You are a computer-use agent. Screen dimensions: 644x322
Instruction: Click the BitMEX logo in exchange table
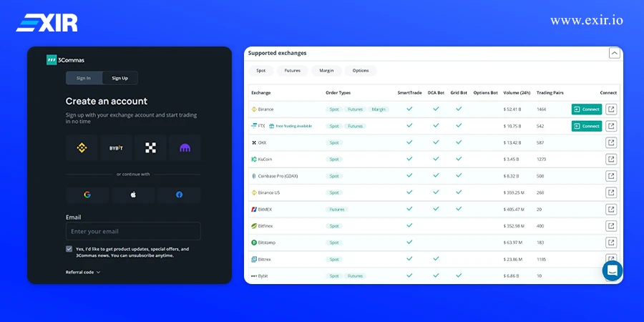tap(254, 210)
